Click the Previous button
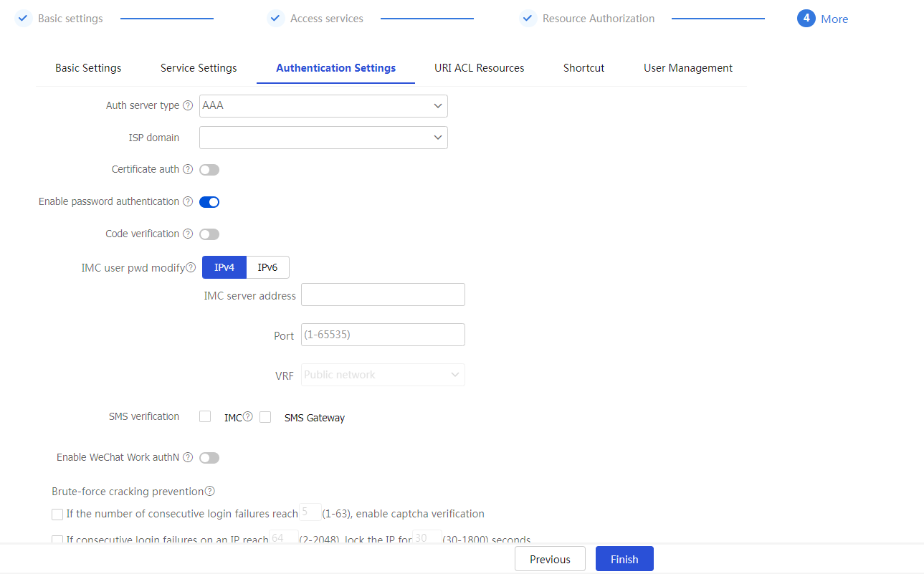This screenshot has height=574, width=924. (550, 559)
